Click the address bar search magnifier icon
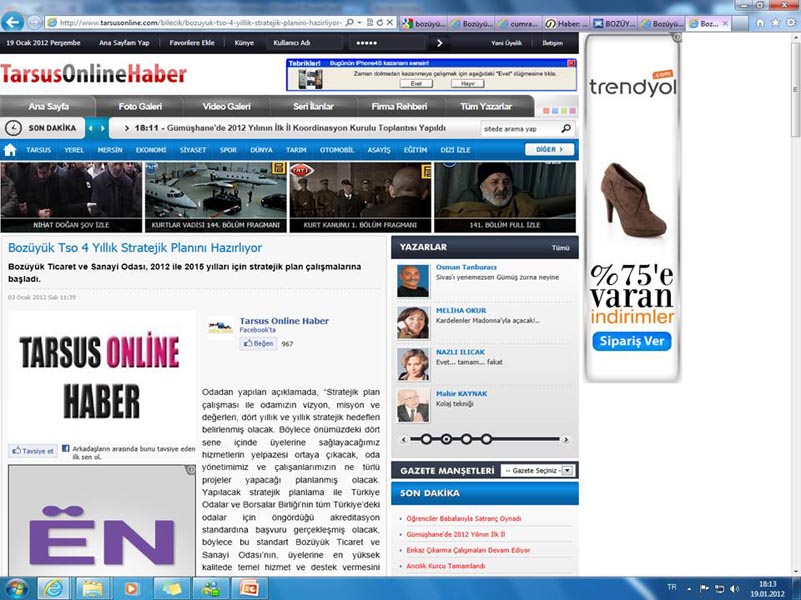 (x=349, y=22)
